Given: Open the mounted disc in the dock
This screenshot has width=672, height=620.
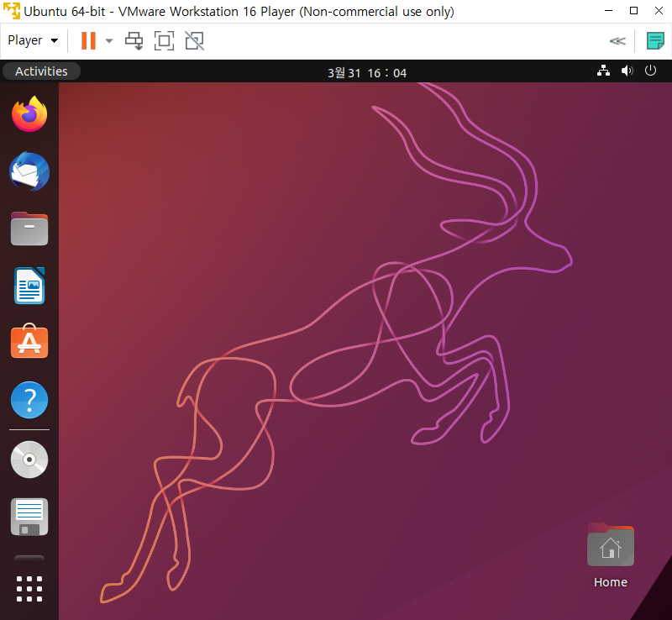Looking at the screenshot, I should point(29,460).
